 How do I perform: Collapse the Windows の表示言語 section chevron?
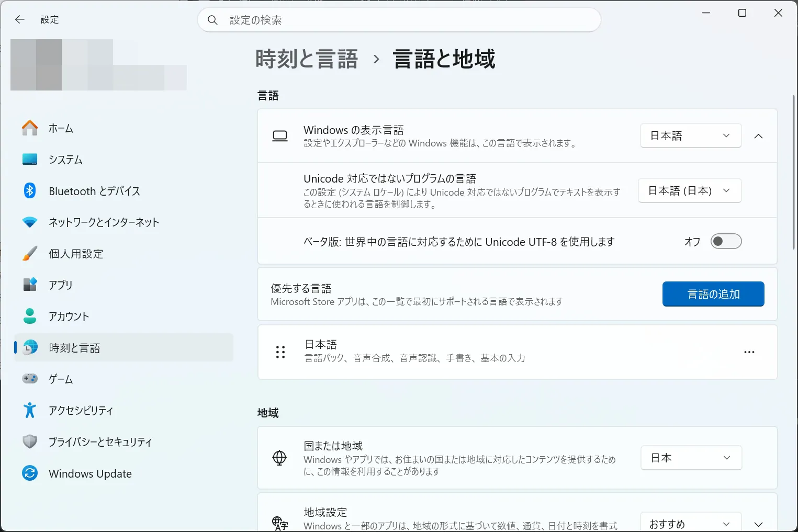pyautogui.click(x=758, y=136)
